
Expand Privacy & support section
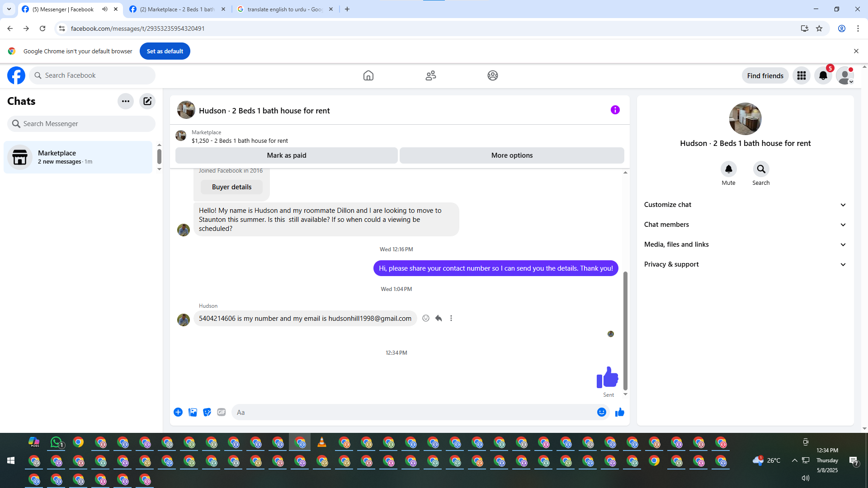click(x=745, y=264)
